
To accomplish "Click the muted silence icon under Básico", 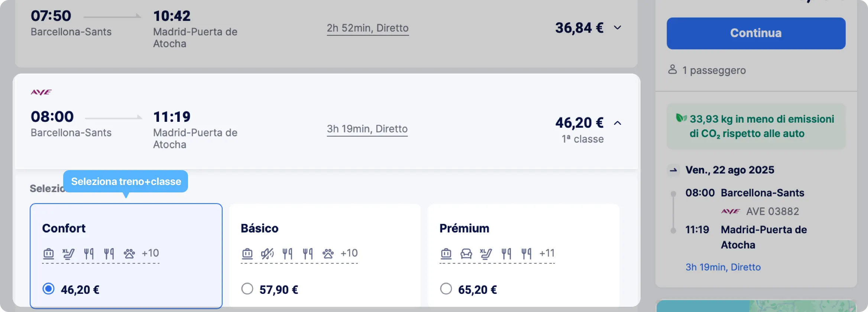I will [x=267, y=254].
